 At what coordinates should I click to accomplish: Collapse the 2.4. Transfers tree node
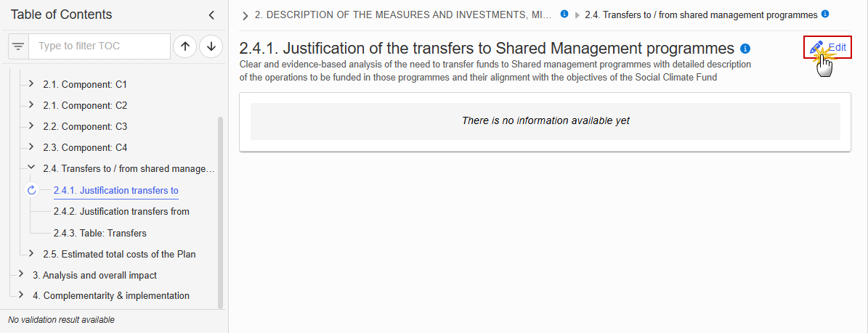(x=31, y=168)
